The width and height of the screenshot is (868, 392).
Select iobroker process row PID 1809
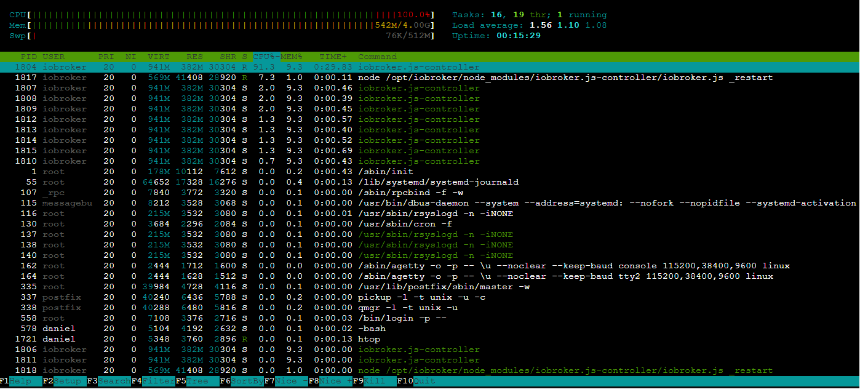pyautogui.click(x=429, y=109)
